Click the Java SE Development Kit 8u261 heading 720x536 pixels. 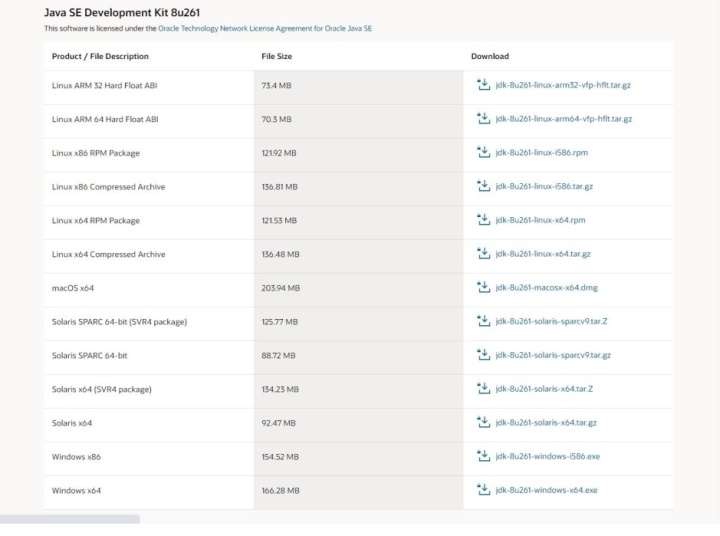pyautogui.click(x=122, y=12)
